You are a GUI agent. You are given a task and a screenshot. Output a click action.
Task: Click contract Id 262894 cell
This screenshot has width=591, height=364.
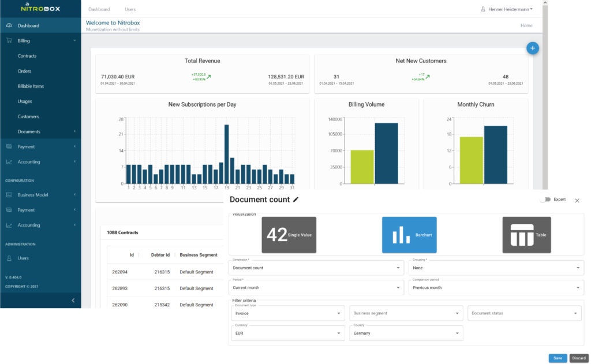pyautogui.click(x=119, y=272)
